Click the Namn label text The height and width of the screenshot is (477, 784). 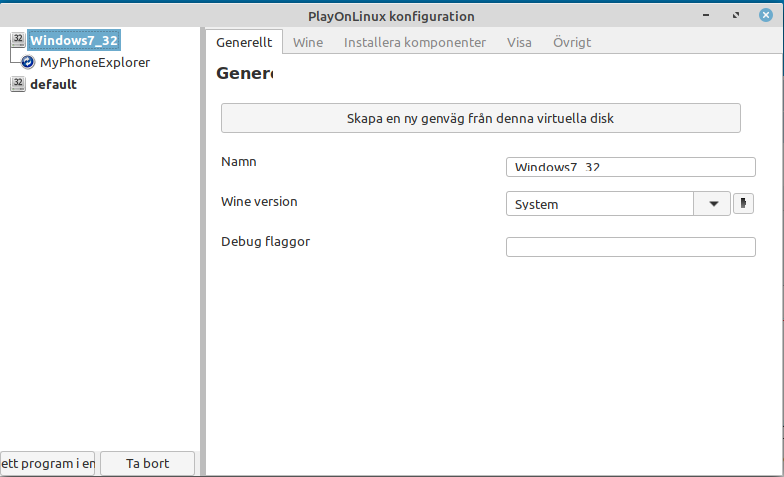[238, 162]
